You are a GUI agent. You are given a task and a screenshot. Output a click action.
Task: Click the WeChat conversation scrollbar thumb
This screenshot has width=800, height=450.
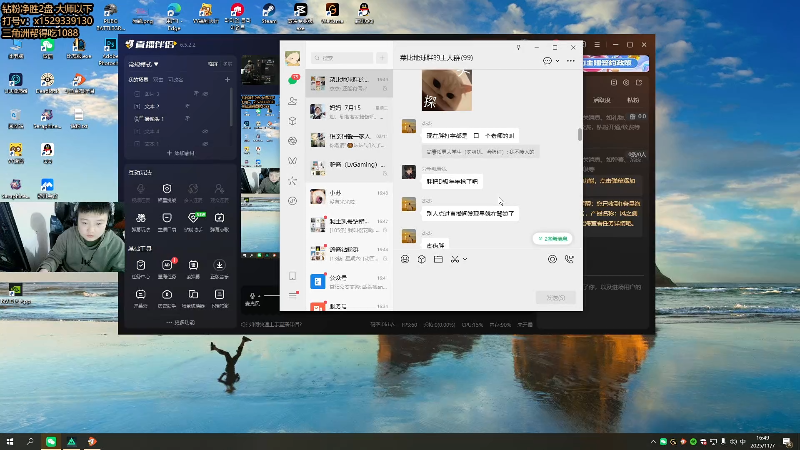coord(580,134)
